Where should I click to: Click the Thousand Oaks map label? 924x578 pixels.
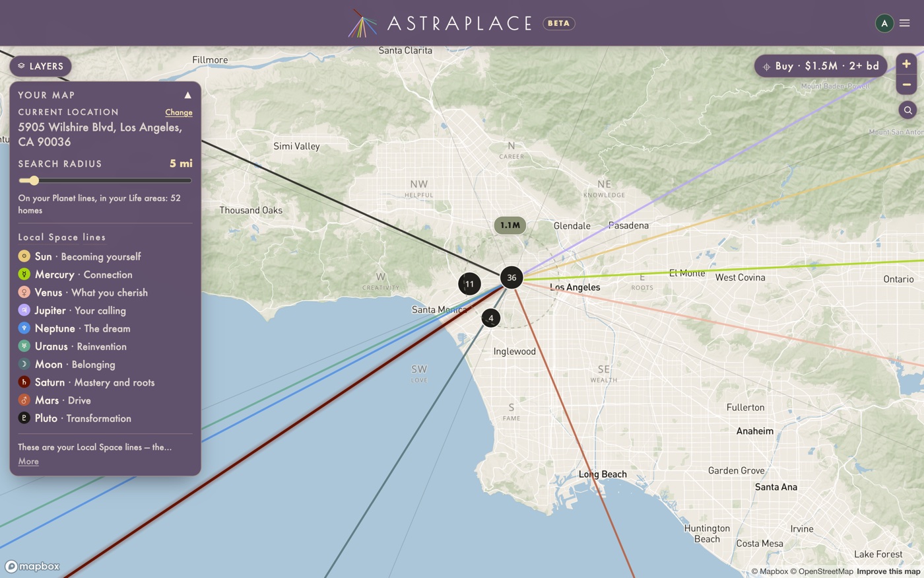pos(251,210)
